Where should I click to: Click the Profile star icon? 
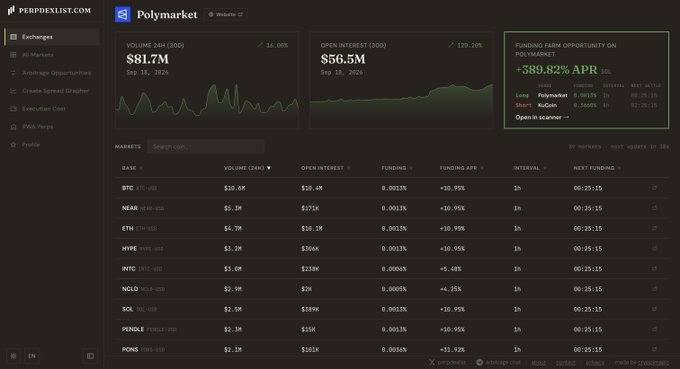pyautogui.click(x=13, y=144)
